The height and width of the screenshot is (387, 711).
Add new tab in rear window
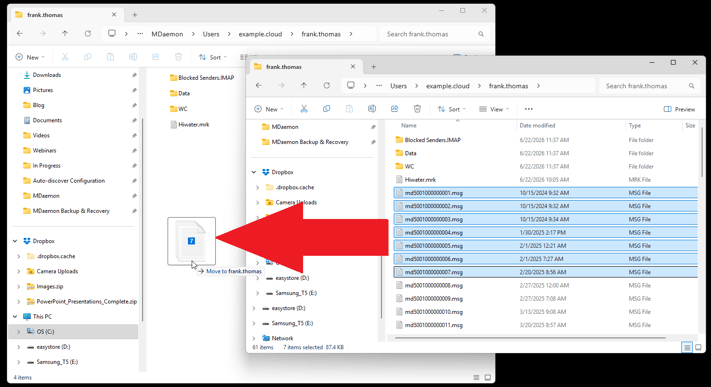click(135, 15)
